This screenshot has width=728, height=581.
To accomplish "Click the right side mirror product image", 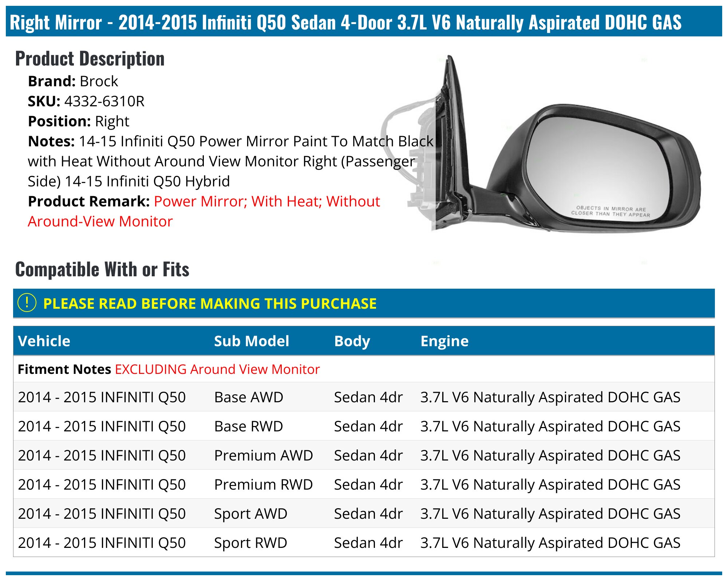I will coord(541,145).
